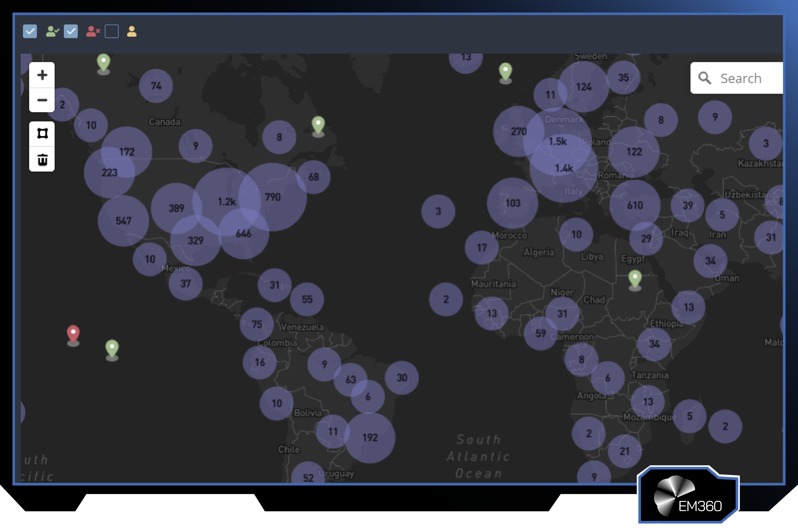The height and width of the screenshot is (532, 798).
Task: Click the green verified-user icon
Action: coord(52,32)
